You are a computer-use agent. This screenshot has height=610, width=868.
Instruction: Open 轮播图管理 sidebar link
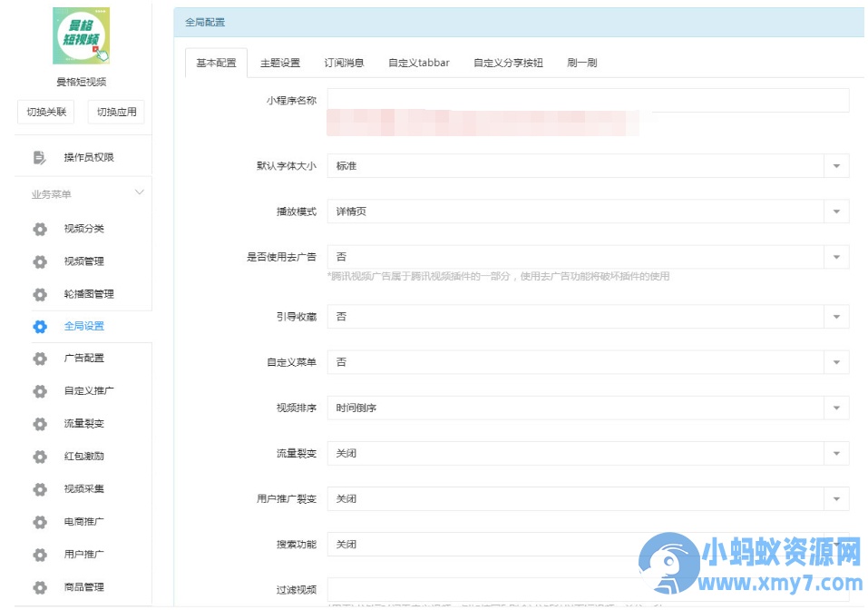(89, 293)
